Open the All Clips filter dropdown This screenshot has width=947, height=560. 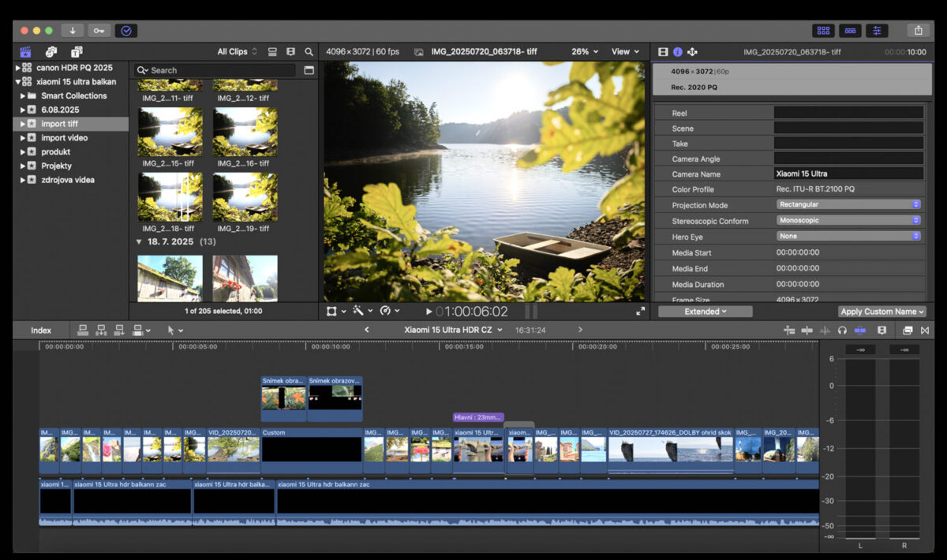pos(238,51)
